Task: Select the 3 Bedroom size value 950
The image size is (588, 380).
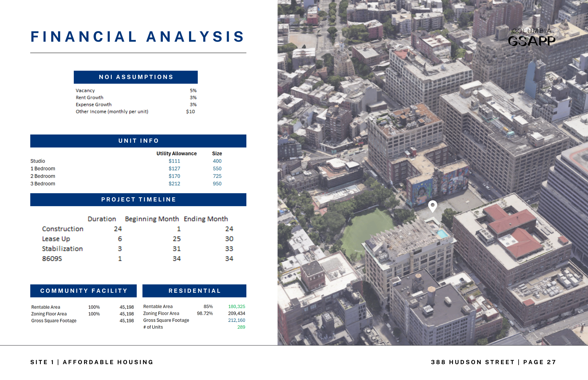Action: point(217,184)
